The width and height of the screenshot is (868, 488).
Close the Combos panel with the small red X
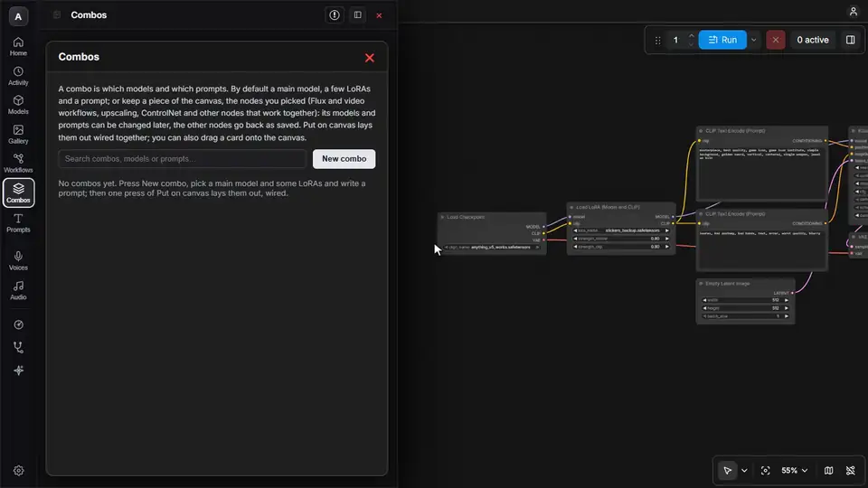[x=379, y=15]
